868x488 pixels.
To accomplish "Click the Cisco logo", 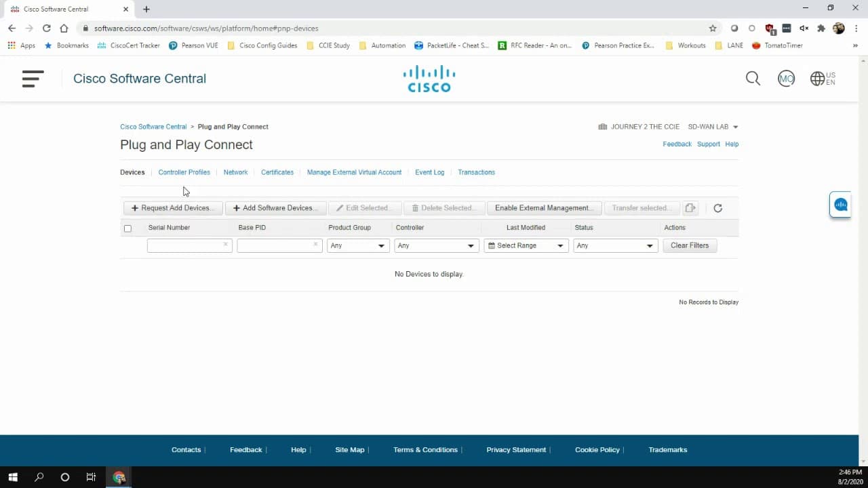I will point(429,79).
